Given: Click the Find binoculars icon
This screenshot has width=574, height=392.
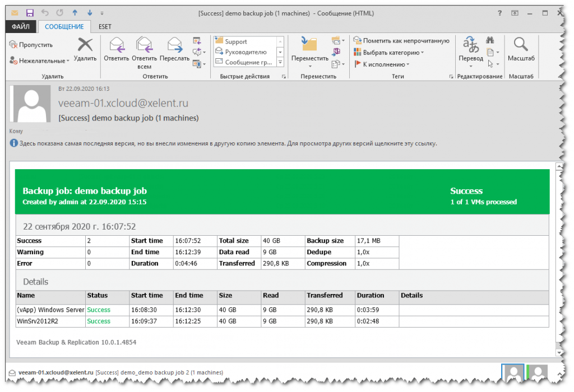Looking at the screenshot, I should 490,40.
